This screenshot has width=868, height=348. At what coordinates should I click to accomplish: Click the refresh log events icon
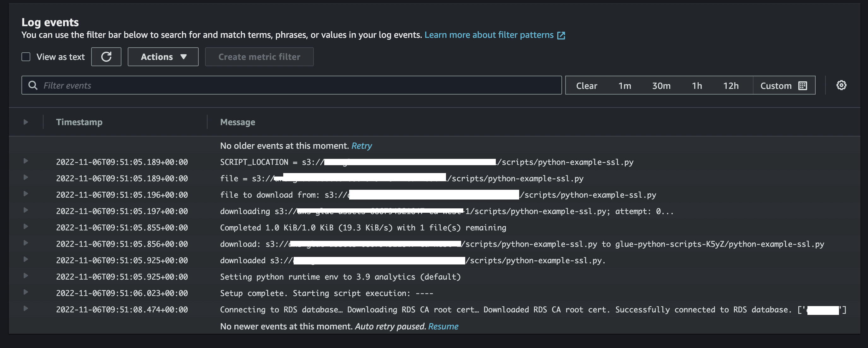click(106, 57)
